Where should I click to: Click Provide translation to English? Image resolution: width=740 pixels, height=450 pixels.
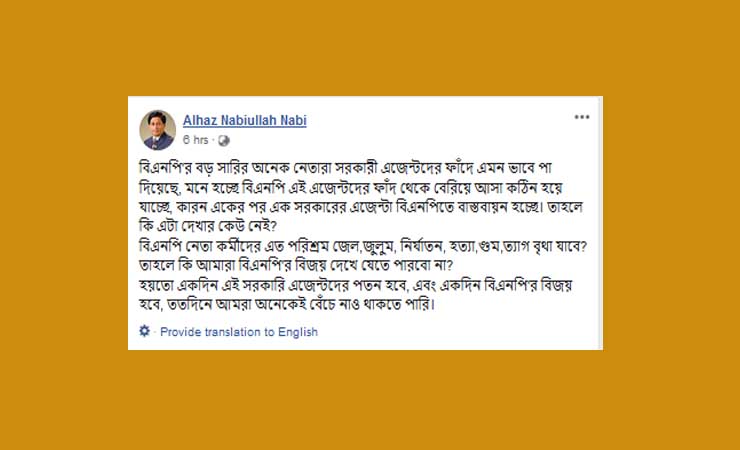pos(239,332)
